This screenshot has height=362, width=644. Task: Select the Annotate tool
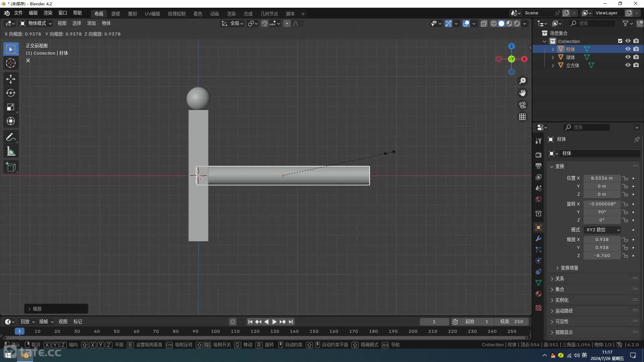pos(11,137)
